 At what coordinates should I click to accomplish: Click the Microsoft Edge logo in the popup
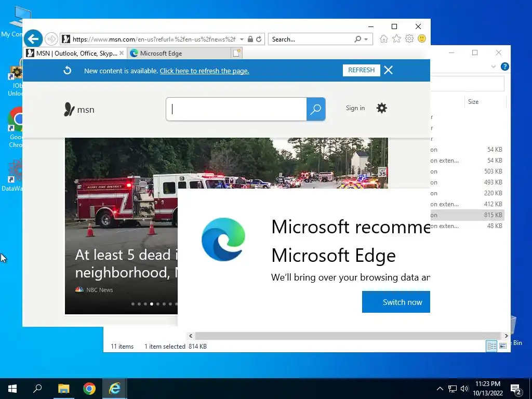pyautogui.click(x=223, y=239)
